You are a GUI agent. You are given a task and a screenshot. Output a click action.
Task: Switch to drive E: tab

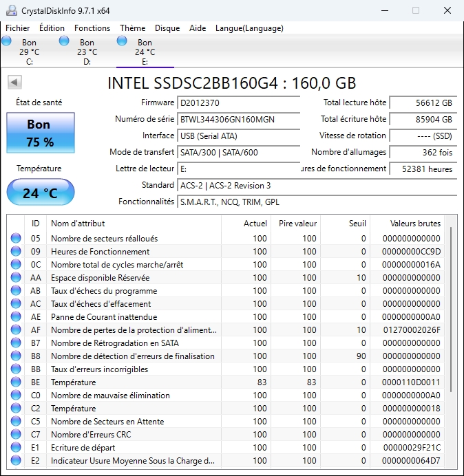(x=145, y=52)
